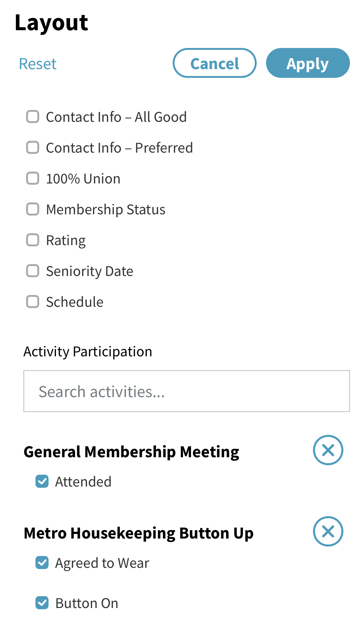Enable the Schedule checkbox
The height and width of the screenshot is (627, 364).
tap(33, 302)
